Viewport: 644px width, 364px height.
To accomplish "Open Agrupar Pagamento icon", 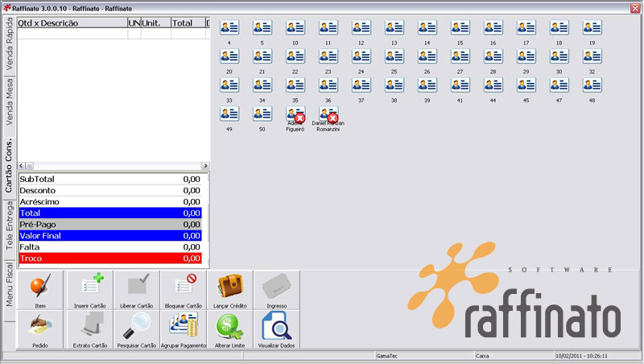I will (x=184, y=329).
